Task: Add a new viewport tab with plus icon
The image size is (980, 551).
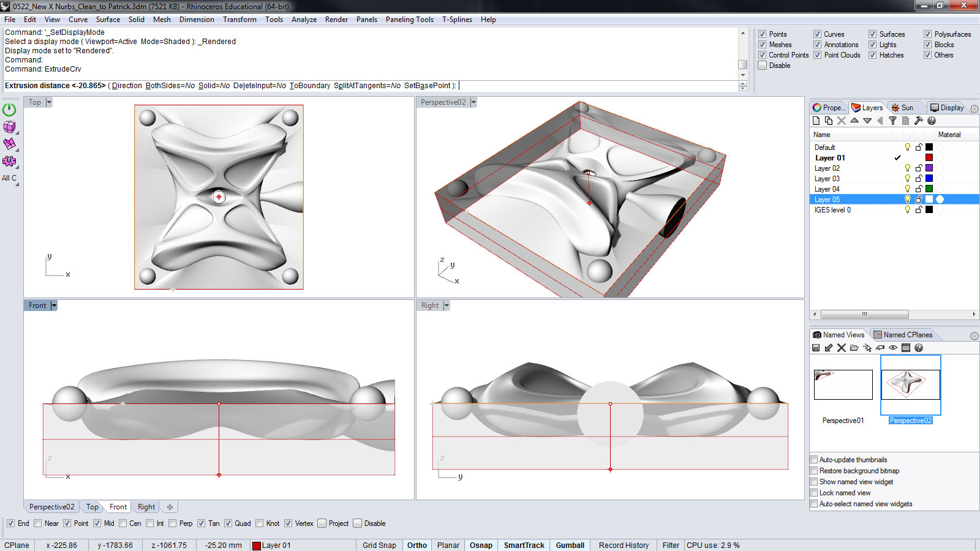Action: pos(170,507)
